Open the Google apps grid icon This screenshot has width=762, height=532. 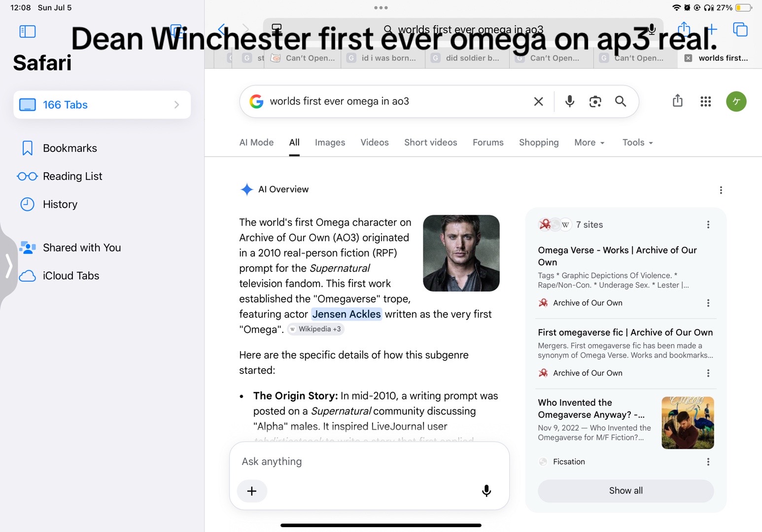pos(705,101)
